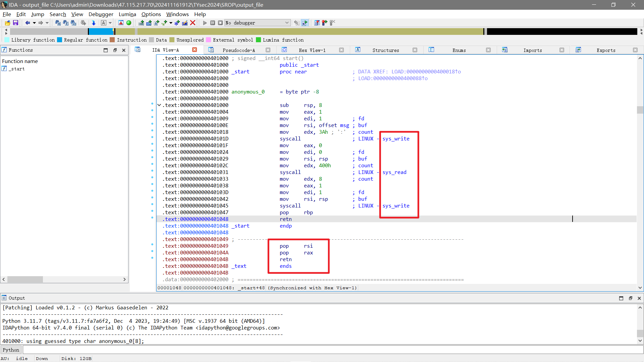Switch to the Hex View-1 tab
The width and height of the screenshot is (644, 362).
coord(312,50)
